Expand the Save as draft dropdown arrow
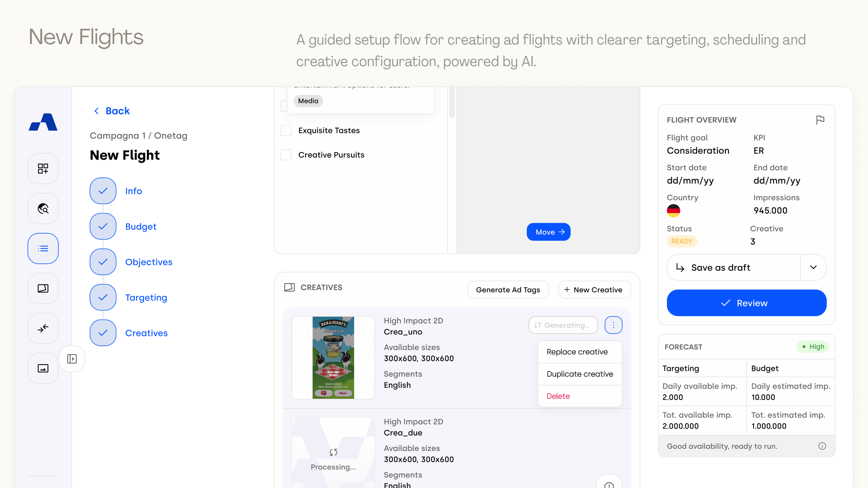The height and width of the screenshot is (488, 868). (x=814, y=267)
